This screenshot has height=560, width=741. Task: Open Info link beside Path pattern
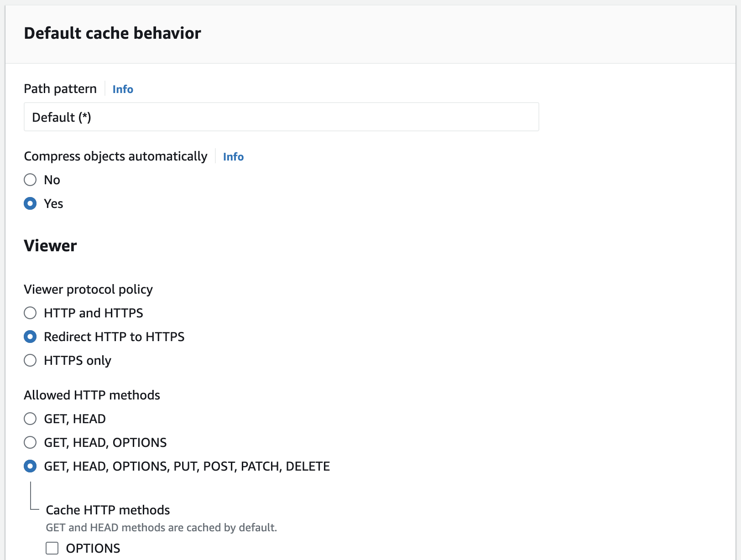tap(123, 89)
